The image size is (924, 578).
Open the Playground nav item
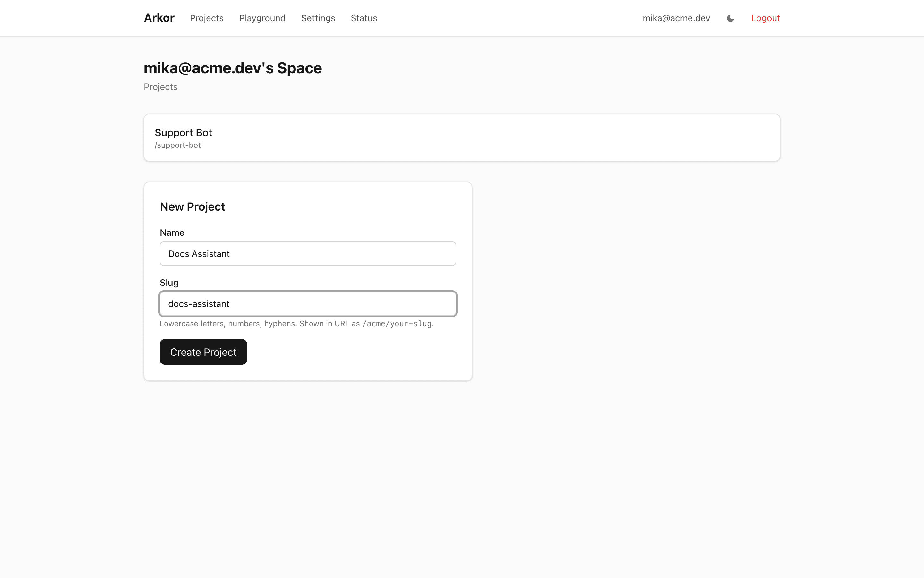tap(262, 18)
